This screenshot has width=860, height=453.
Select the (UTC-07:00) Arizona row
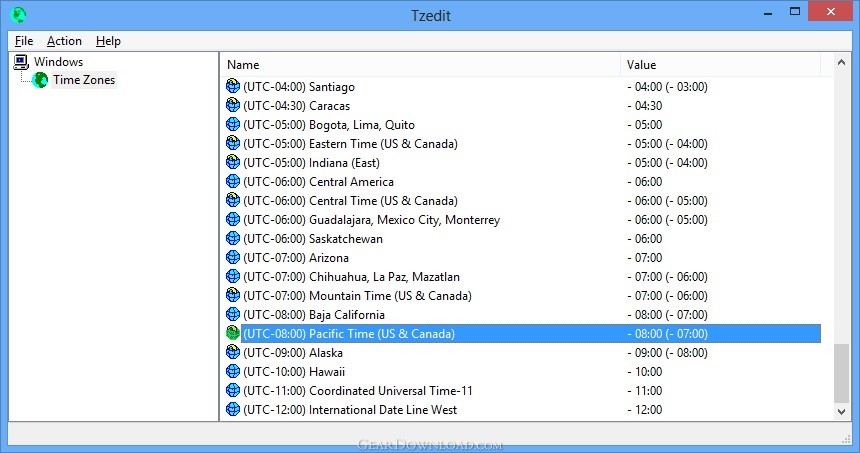pos(523,258)
